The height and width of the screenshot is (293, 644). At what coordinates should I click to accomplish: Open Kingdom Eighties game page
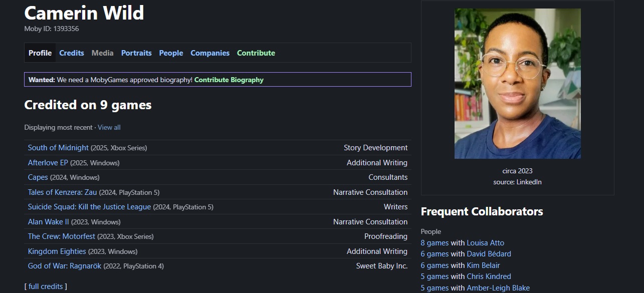pos(57,251)
